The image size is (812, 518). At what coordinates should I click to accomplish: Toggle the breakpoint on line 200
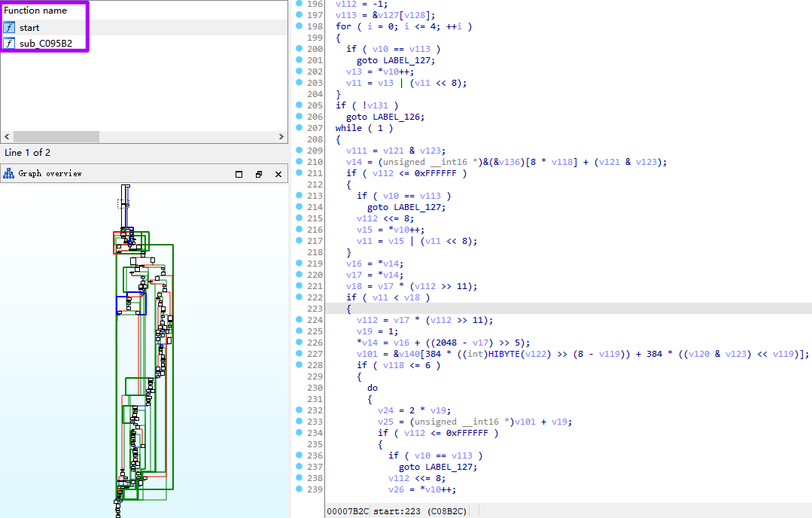coord(300,48)
